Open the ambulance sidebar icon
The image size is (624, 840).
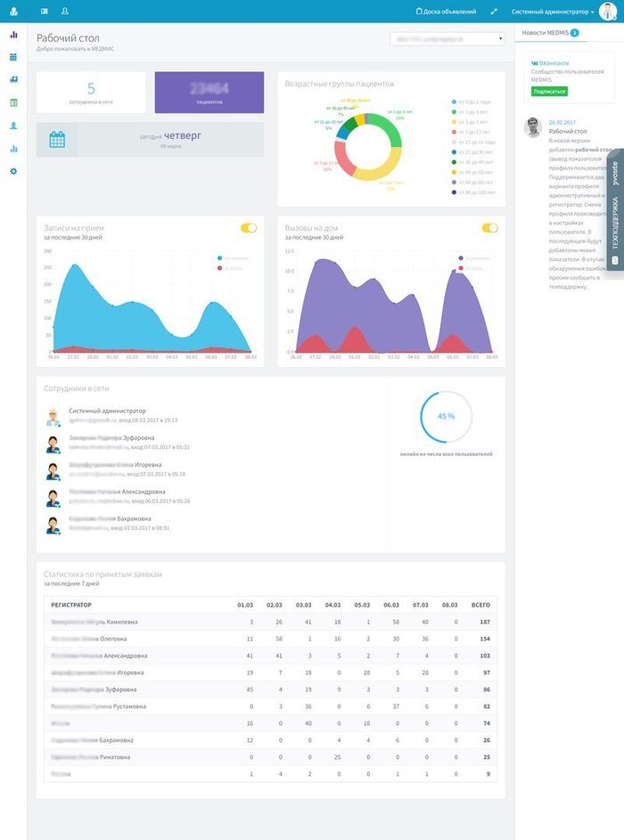13,79
